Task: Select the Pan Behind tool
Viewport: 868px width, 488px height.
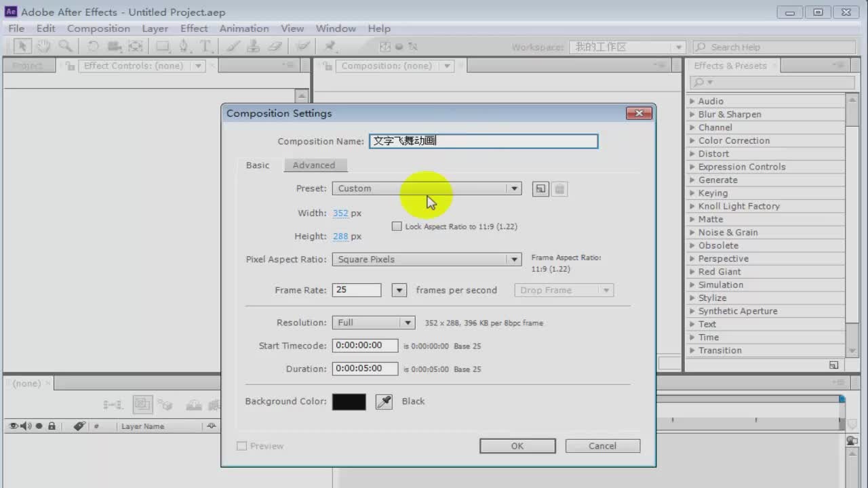Action: coord(136,46)
